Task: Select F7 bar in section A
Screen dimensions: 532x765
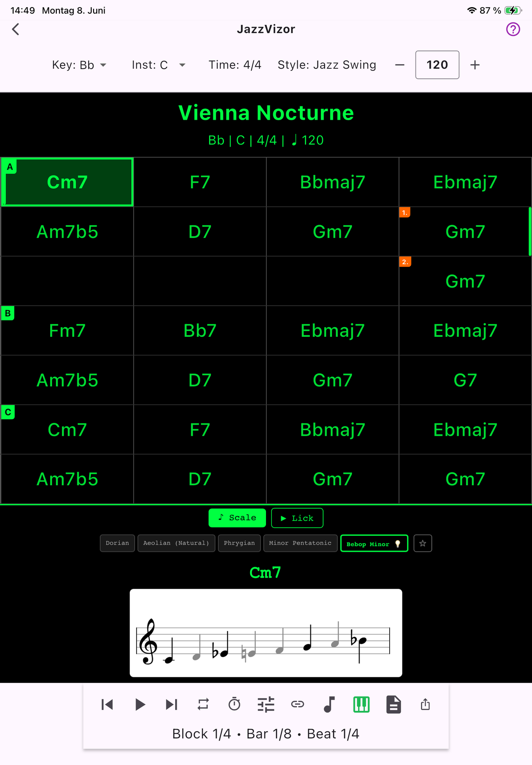Action: pyautogui.click(x=200, y=182)
